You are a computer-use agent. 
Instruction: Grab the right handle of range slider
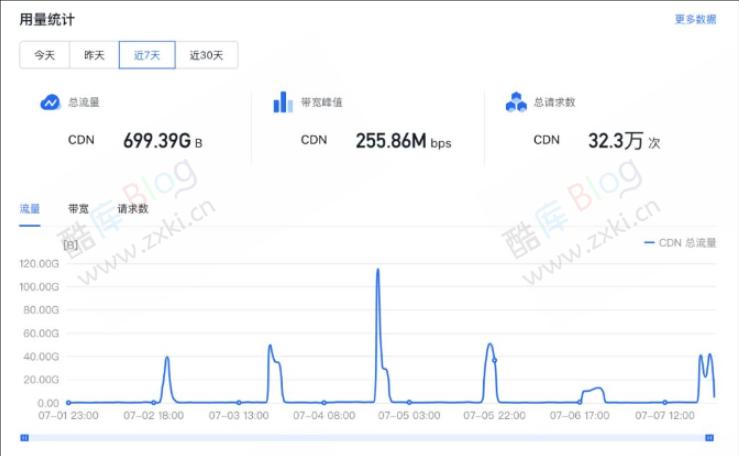point(709,438)
